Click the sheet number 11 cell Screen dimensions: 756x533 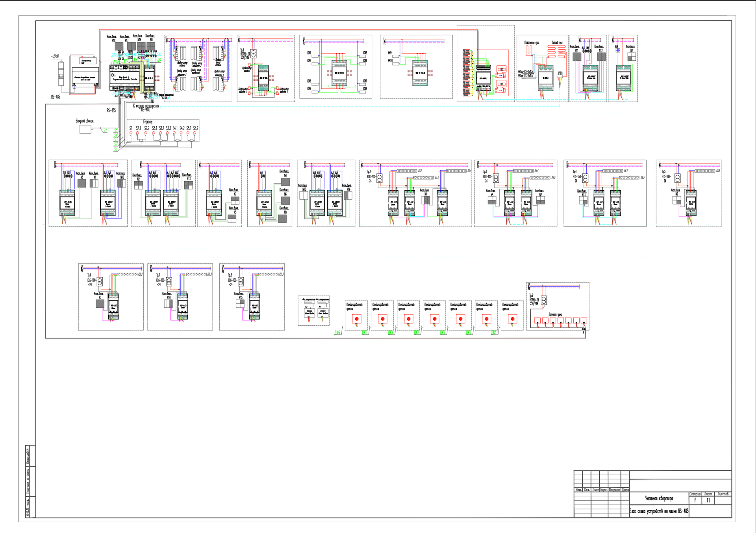pyautogui.click(x=708, y=500)
